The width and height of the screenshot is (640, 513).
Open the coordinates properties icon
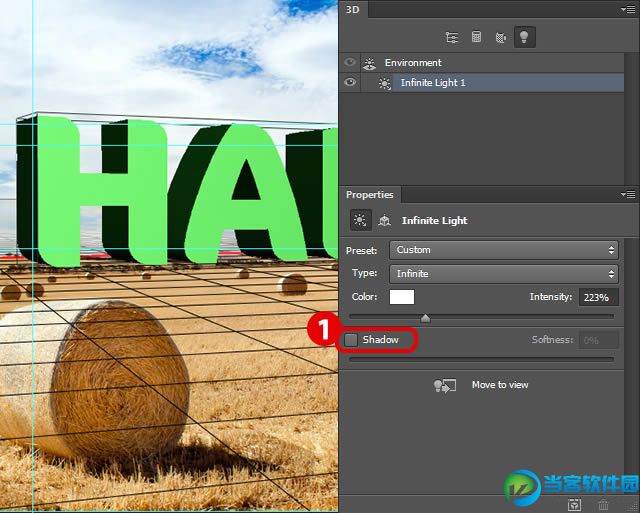[x=384, y=221]
